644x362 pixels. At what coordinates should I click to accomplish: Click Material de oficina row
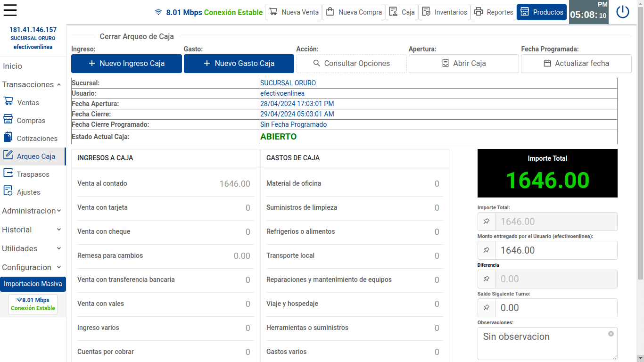point(355,184)
